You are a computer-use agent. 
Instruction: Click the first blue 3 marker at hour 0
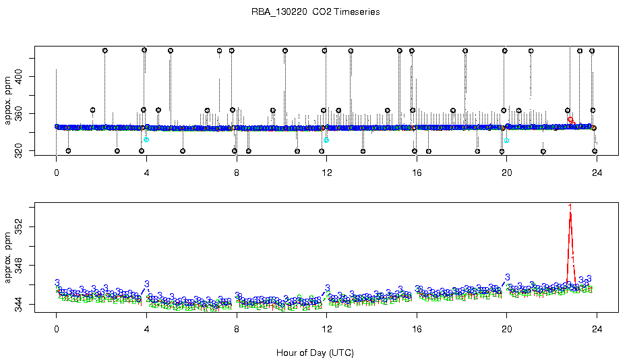click(57, 282)
